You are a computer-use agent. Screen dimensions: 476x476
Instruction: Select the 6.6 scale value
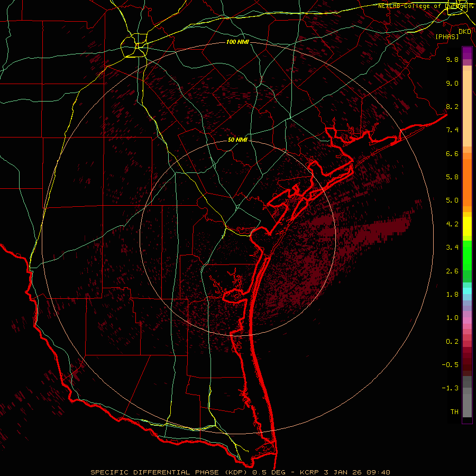tap(452, 153)
